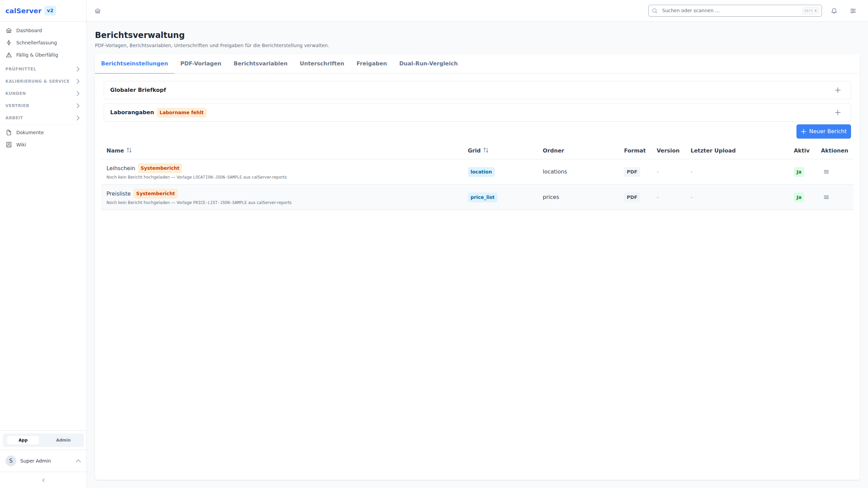868x488 pixels.
Task: Click the Dashboard house icon
Action: point(9,30)
